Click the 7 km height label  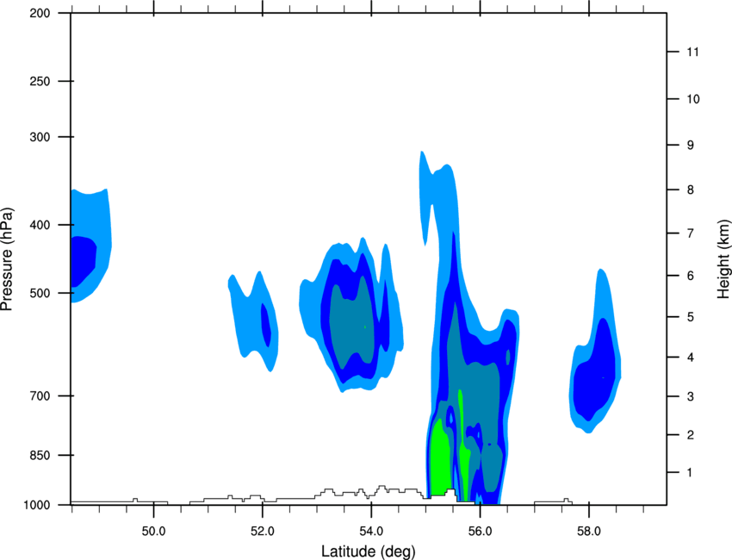click(x=691, y=233)
